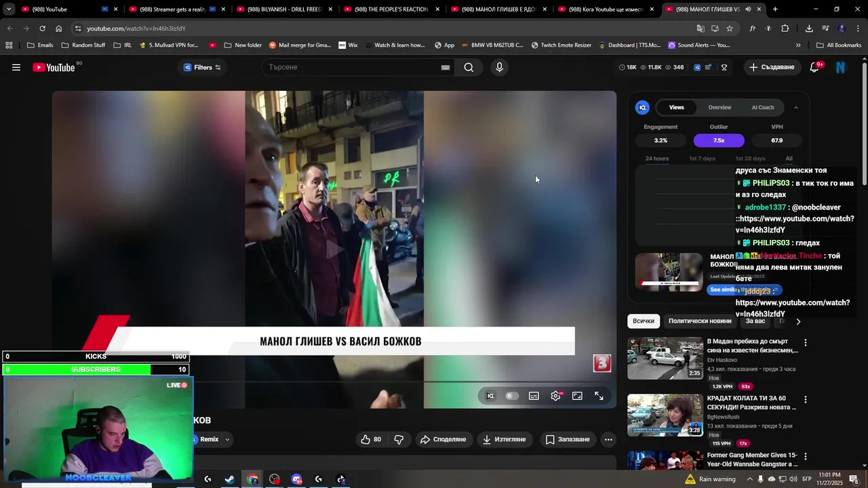Select the Всички category chip
Viewport: 868px width, 488px height.
click(644, 321)
